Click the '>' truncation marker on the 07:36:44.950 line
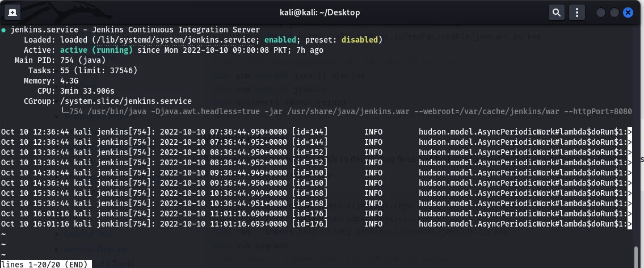Viewport: 644px width, 268px height. (630, 132)
